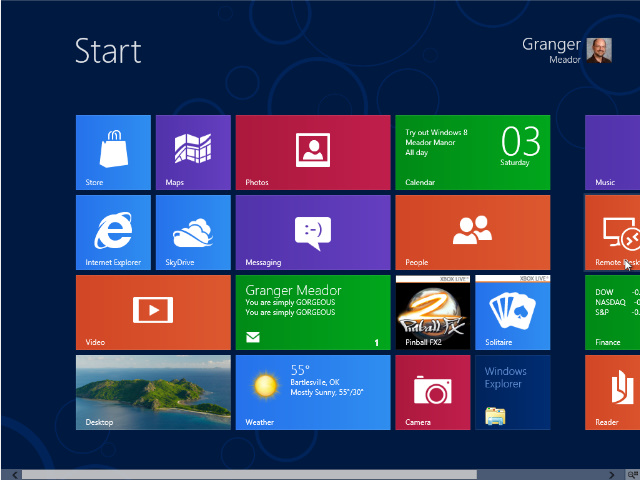Open the Photos tile
This screenshot has width=640, height=480.
point(312,152)
